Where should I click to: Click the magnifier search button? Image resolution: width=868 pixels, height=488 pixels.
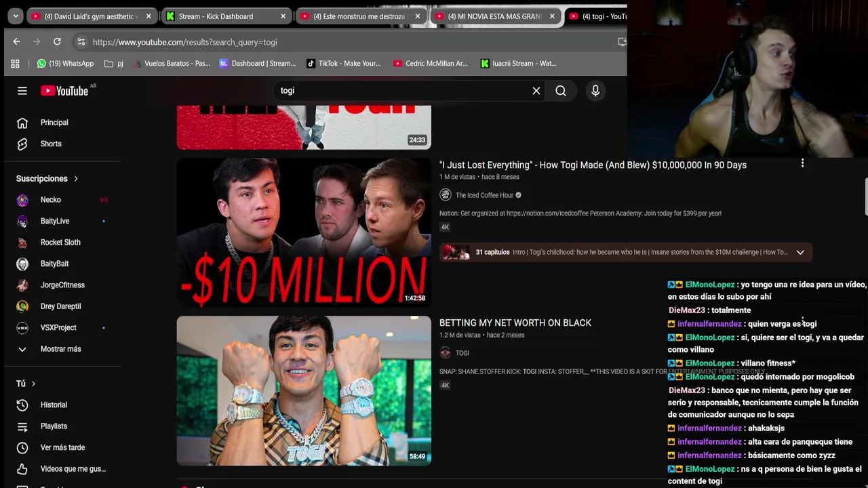tap(561, 91)
